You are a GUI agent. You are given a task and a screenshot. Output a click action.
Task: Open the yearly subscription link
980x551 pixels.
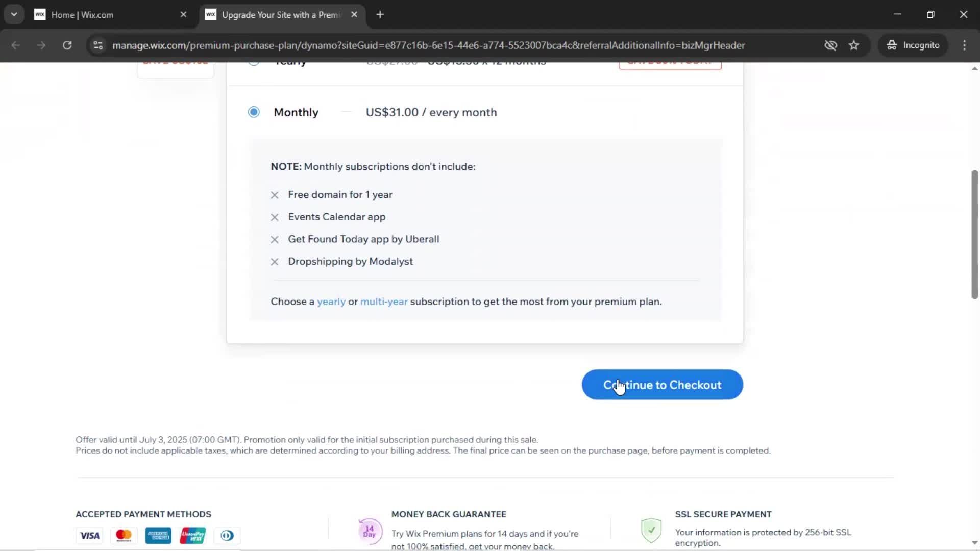coord(331,302)
